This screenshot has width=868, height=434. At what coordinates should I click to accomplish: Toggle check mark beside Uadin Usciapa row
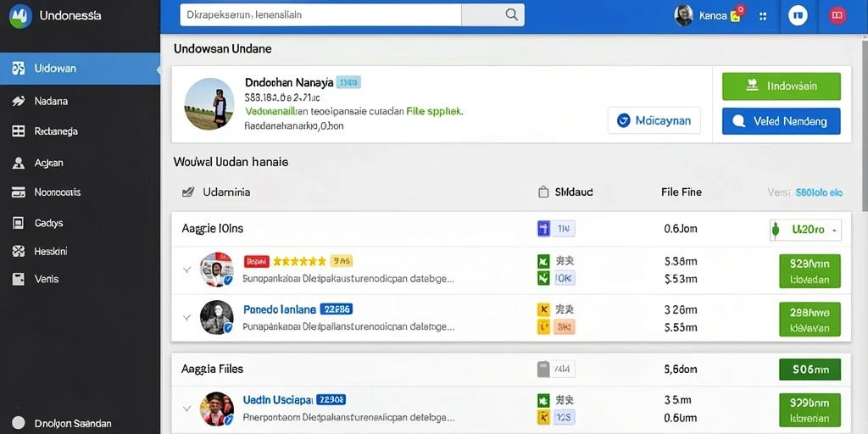click(187, 409)
